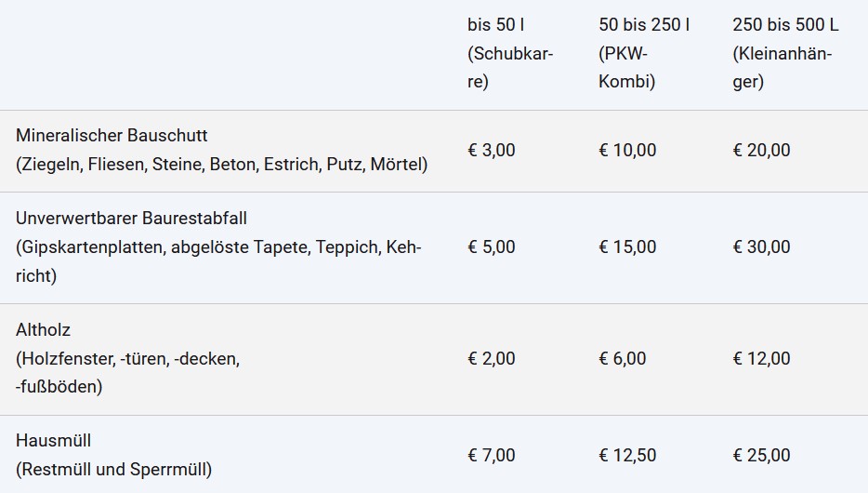868x493 pixels.
Task: Select the 'Unverwertbarer Baurestabfall' row label
Action: (x=131, y=219)
